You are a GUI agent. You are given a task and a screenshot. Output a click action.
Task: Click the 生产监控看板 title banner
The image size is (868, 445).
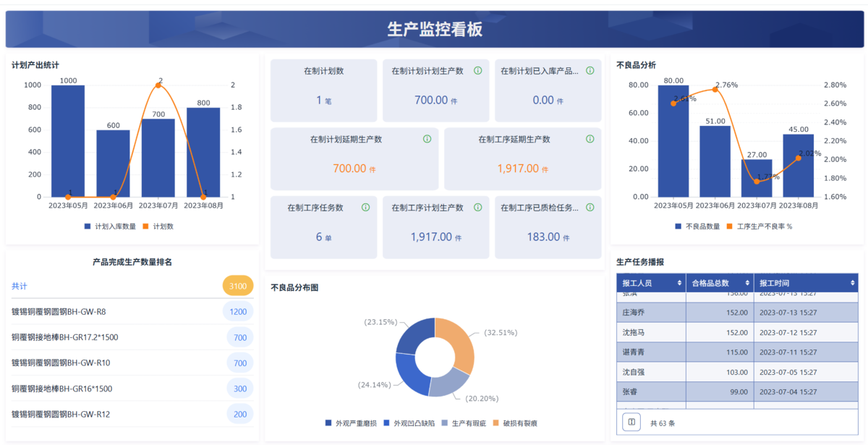435,30
